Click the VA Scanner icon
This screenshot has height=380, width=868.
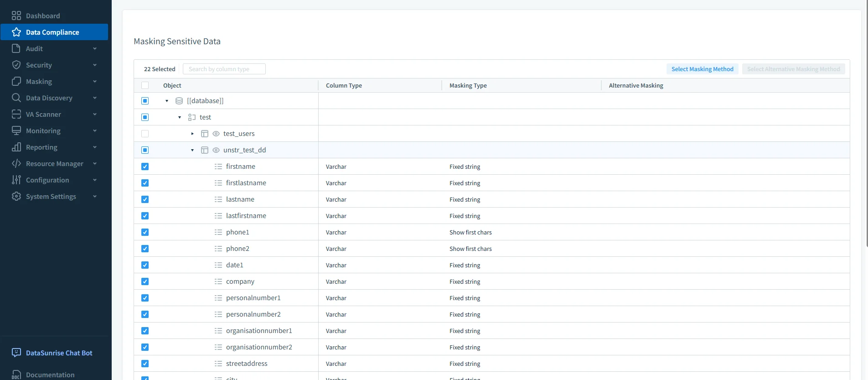tap(16, 115)
